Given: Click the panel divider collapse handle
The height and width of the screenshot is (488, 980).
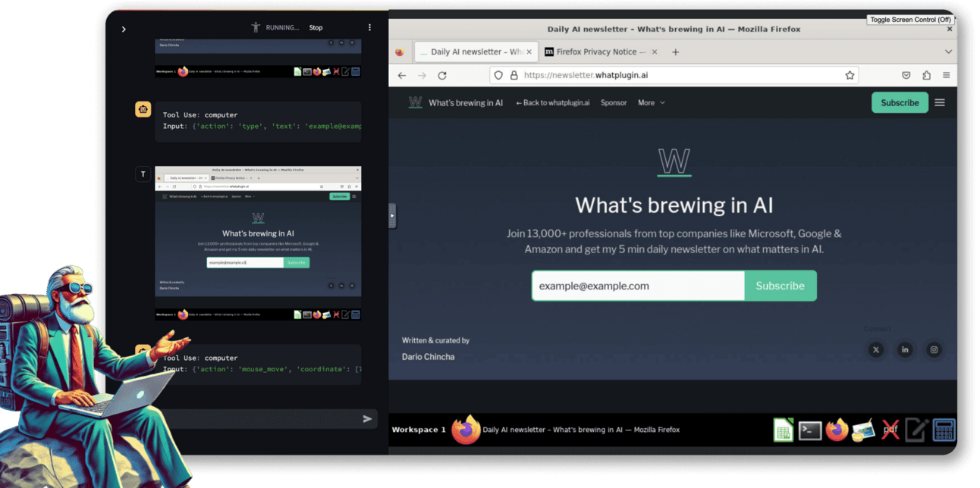Looking at the screenshot, I should (392, 215).
